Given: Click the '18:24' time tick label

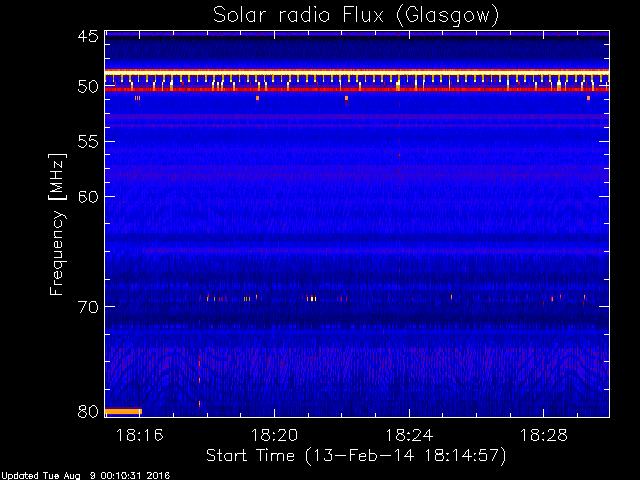Looking at the screenshot, I should [409, 435].
